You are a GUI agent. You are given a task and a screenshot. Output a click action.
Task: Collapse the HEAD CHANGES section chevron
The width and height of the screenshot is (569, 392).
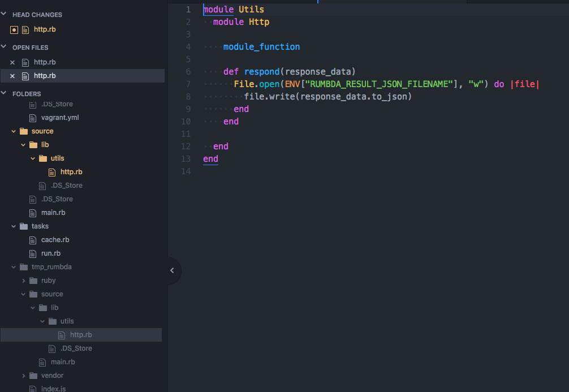click(3, 14)
